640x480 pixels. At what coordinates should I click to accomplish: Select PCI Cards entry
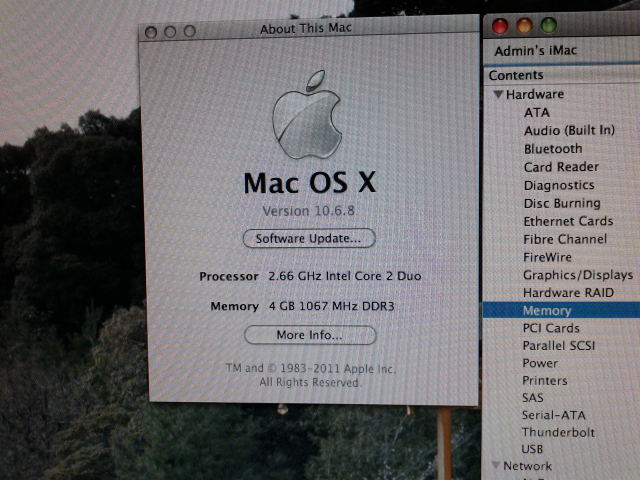550,328
